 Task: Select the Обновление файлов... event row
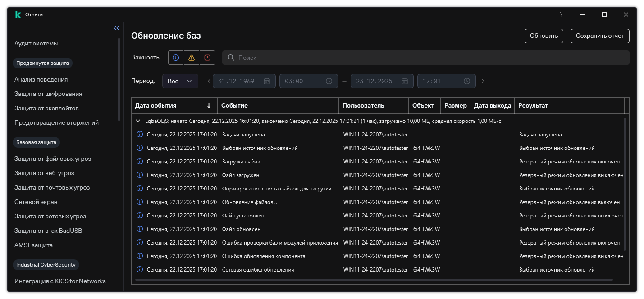click(x=378, y=202)
